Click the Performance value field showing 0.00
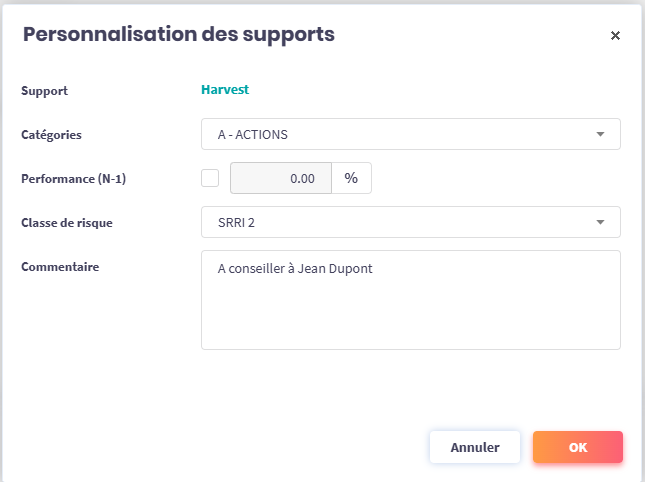 [x=281, y=178]
